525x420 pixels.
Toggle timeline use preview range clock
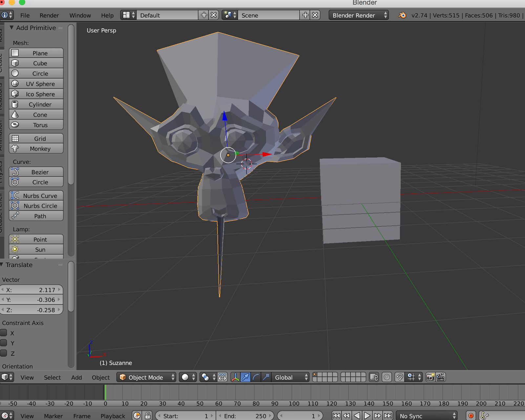[x=137, y=416]
